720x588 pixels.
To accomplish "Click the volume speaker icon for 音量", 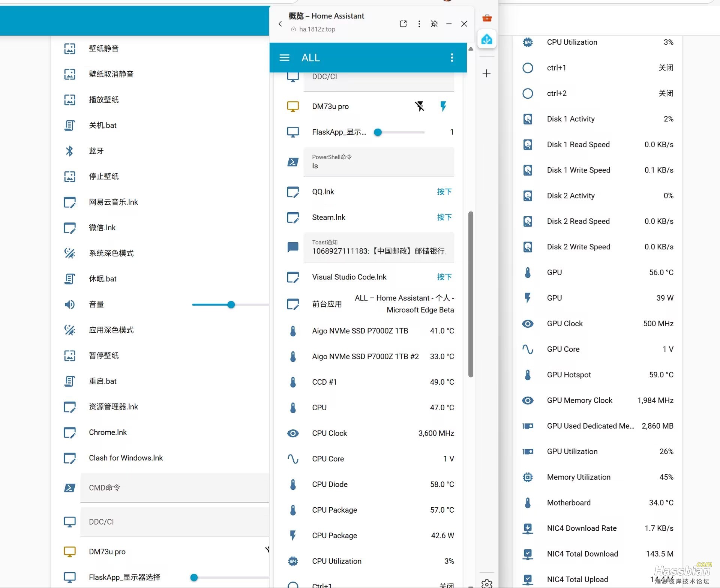I will click(69, 304).
